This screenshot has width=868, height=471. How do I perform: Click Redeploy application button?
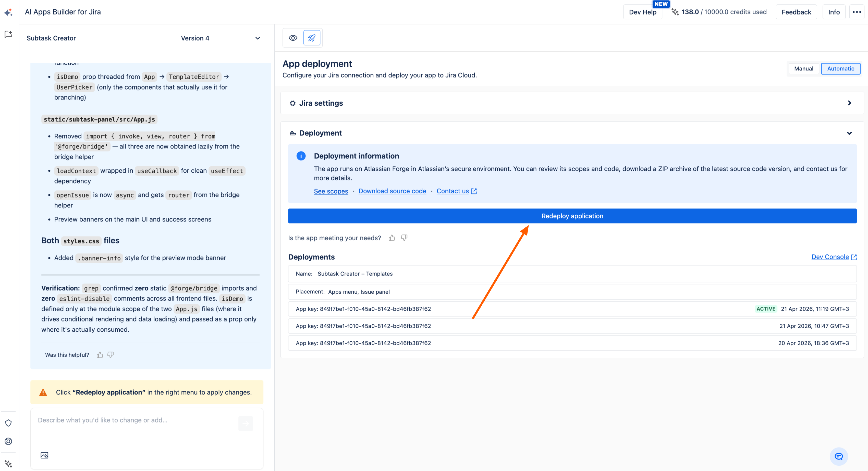point(572,216)
